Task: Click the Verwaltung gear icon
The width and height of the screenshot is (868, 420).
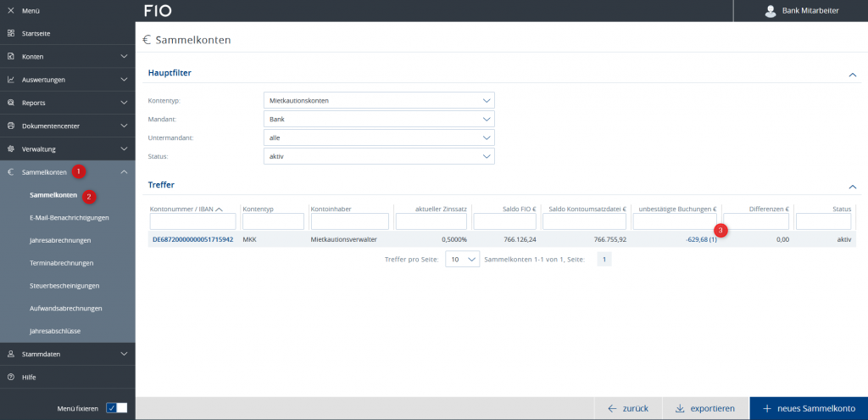Action: (11, 148)
